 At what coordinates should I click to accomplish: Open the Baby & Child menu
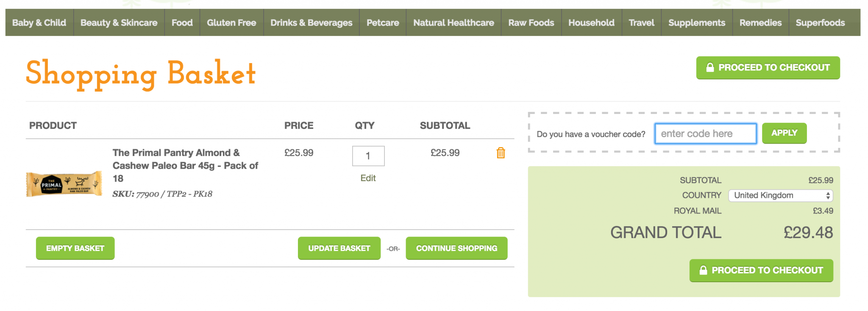39,23
